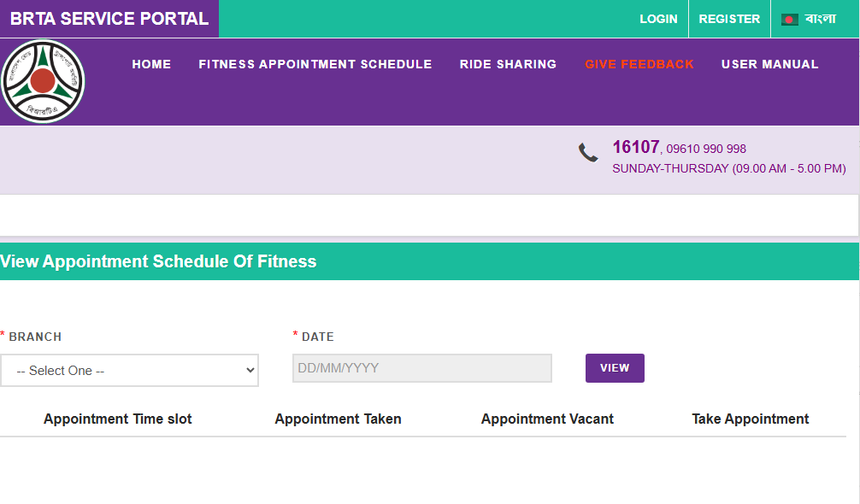The width and height of the screenshot is (860, 504).
Task: Click the Appointment Time slot column header
Action: pos(118,419)
